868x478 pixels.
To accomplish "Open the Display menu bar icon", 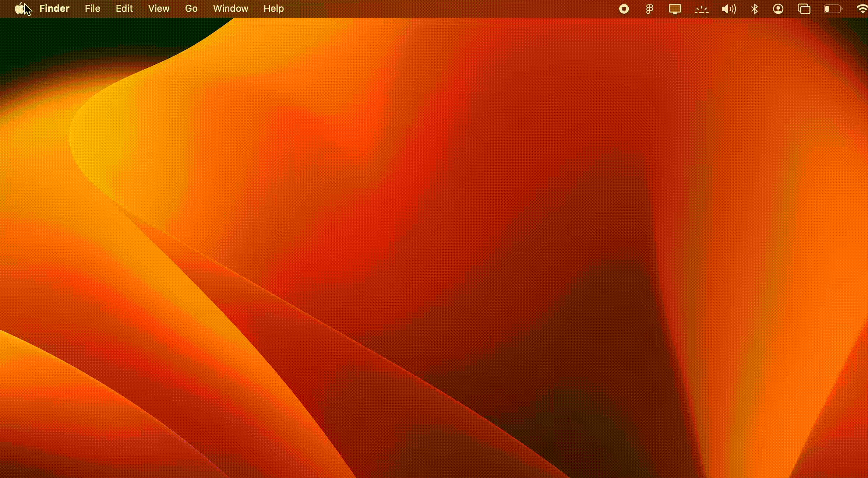I will point(675,9).
